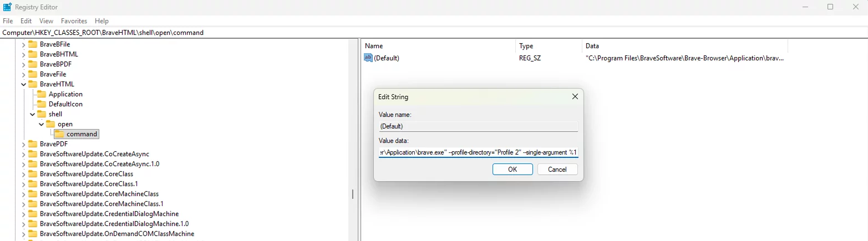The image size is (868, 241).
Task: Collapse the shell subkey node
Action: pos(32,114)
